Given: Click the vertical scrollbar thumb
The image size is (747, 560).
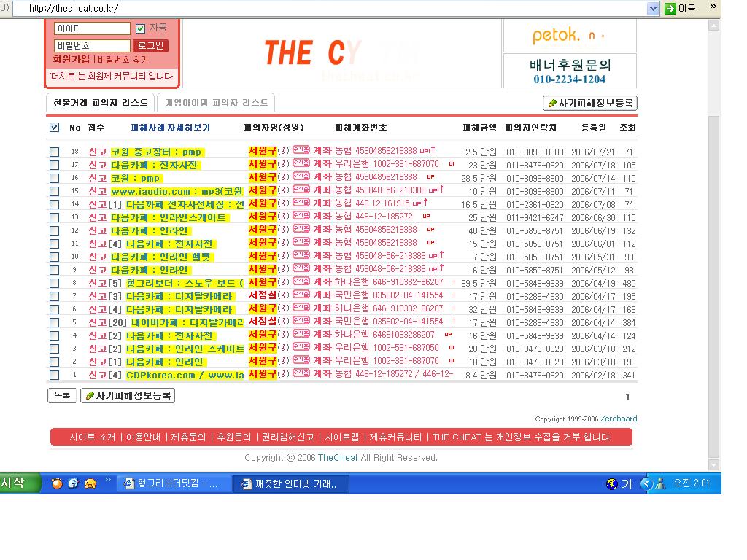Looking at the screenshot, I should pyautogui.click(x=713, y=286).
